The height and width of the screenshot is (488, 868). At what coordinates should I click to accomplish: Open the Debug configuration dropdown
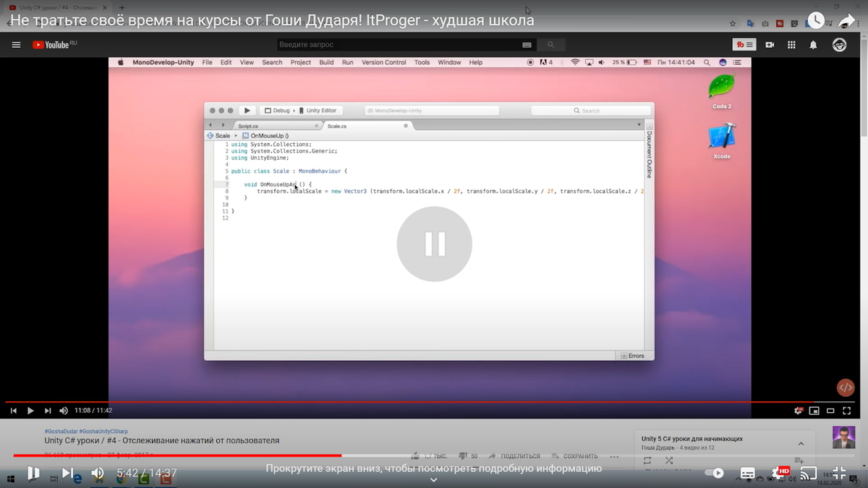(x=277, y=111)
